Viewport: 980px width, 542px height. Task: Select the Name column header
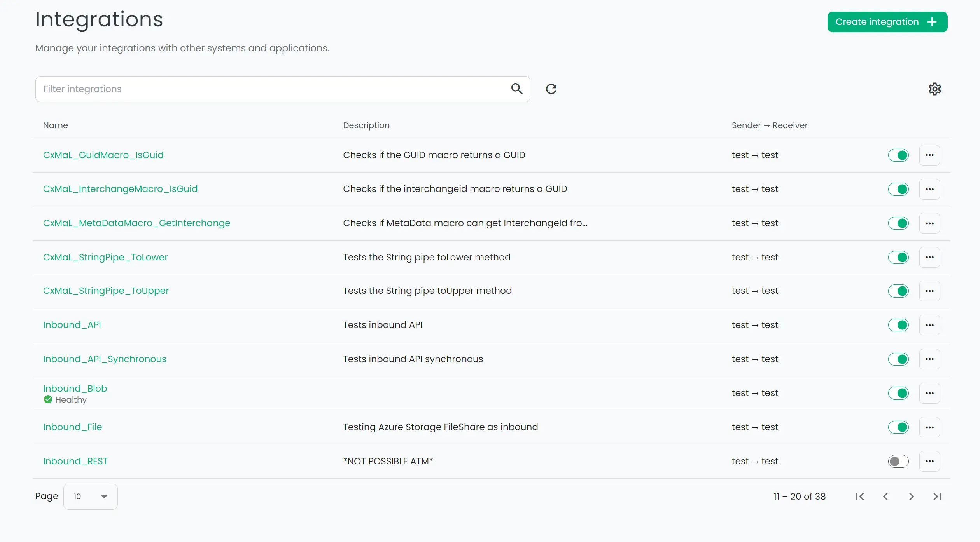tap(56, 125)
